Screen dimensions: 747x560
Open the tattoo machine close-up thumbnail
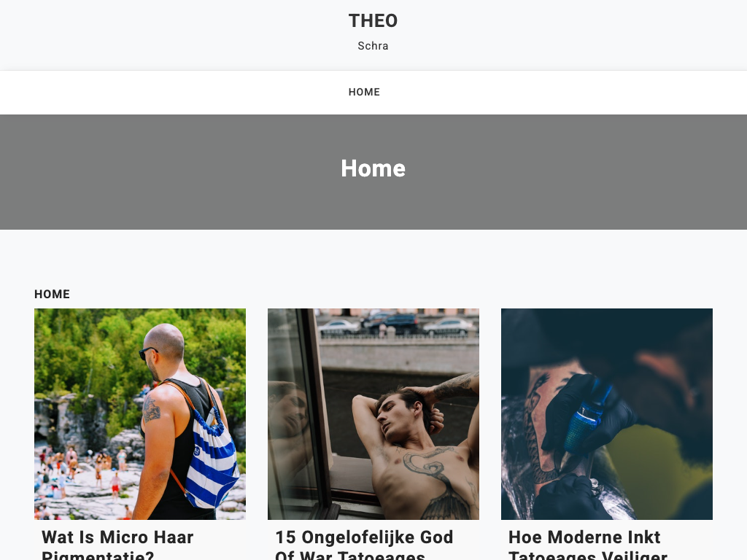pyautogui.click(x=607, y=414)
